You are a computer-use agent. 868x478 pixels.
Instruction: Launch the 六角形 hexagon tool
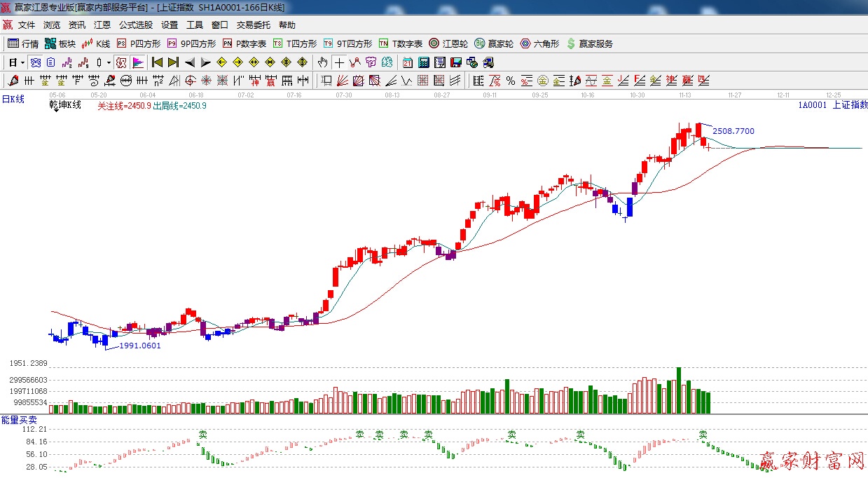point(539,43)
